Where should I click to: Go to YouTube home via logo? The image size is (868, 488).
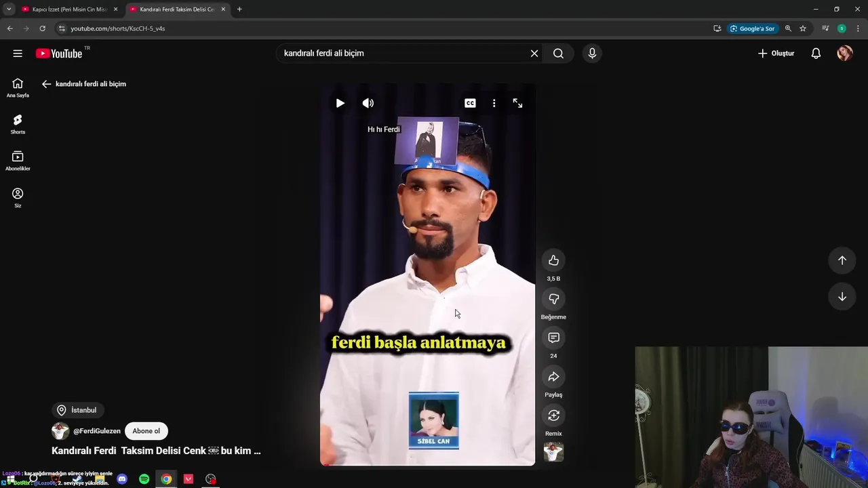(x=59, y=54)
